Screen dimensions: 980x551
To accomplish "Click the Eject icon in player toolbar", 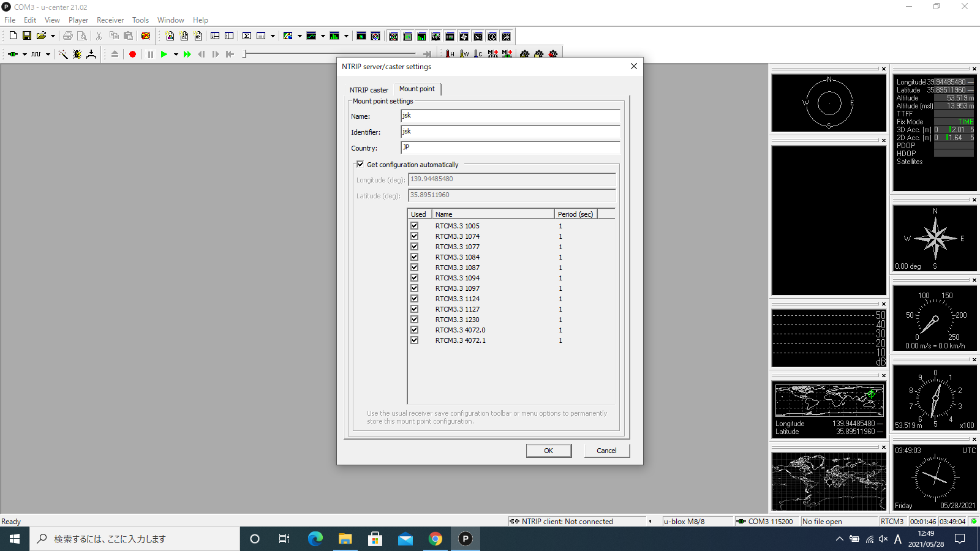I will point(115,54).
